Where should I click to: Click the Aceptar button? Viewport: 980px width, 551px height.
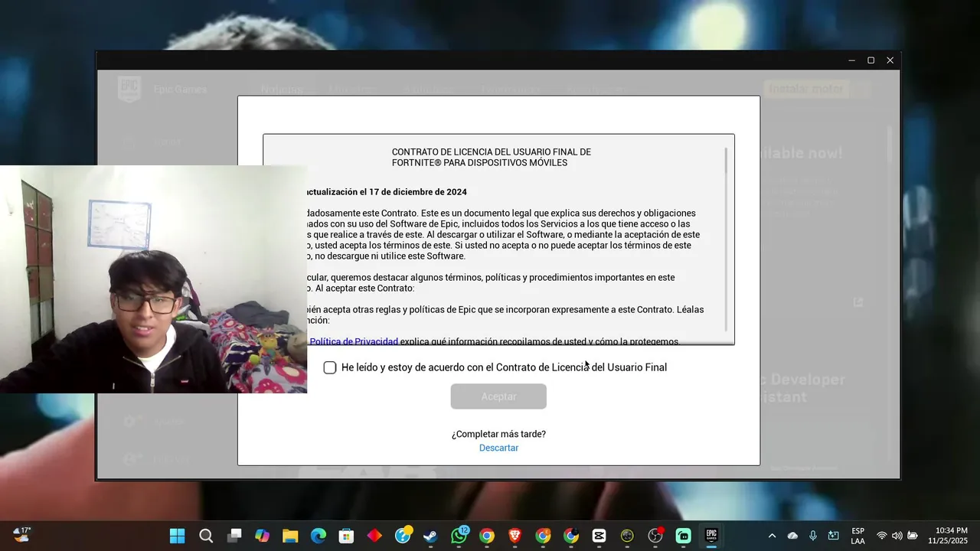point(498,396)
